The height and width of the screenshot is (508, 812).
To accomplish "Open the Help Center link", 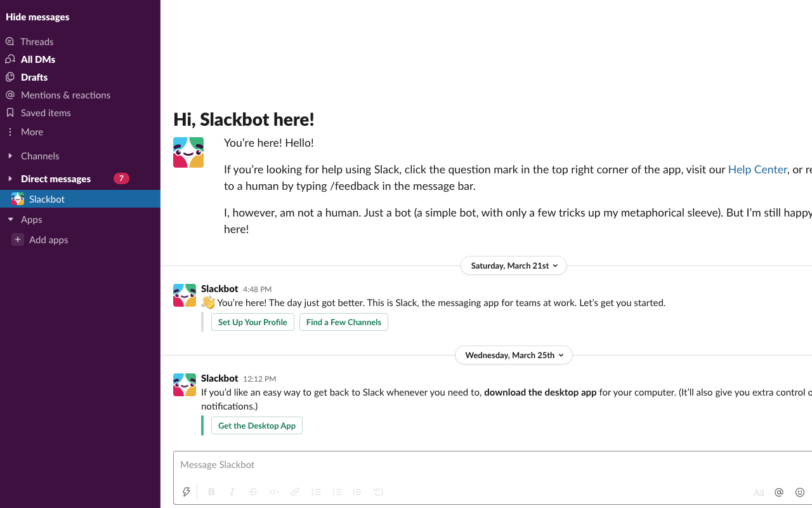I will [757, 170].
